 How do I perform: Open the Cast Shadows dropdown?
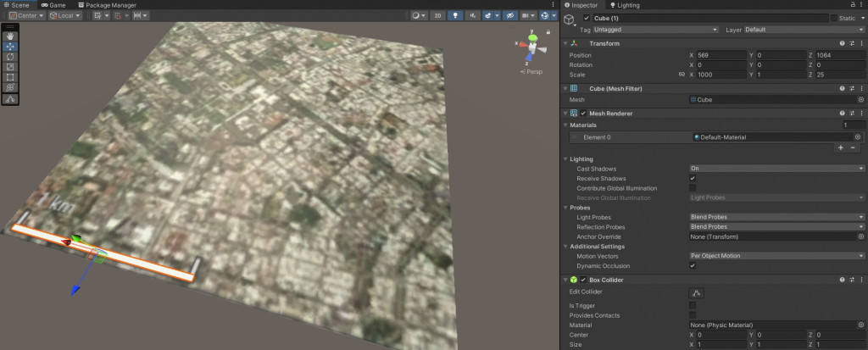coord(776,169)
